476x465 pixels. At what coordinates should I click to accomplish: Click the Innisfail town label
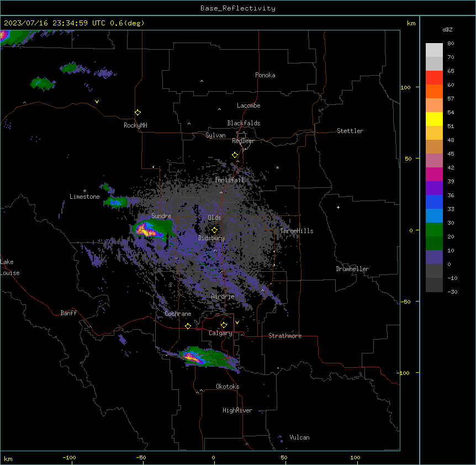pos(229,180)
